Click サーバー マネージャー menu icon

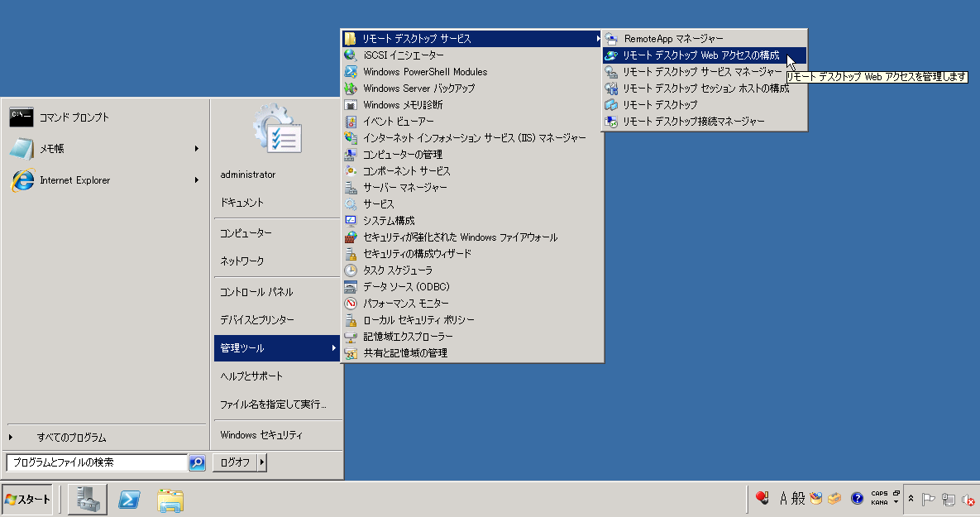351,188
